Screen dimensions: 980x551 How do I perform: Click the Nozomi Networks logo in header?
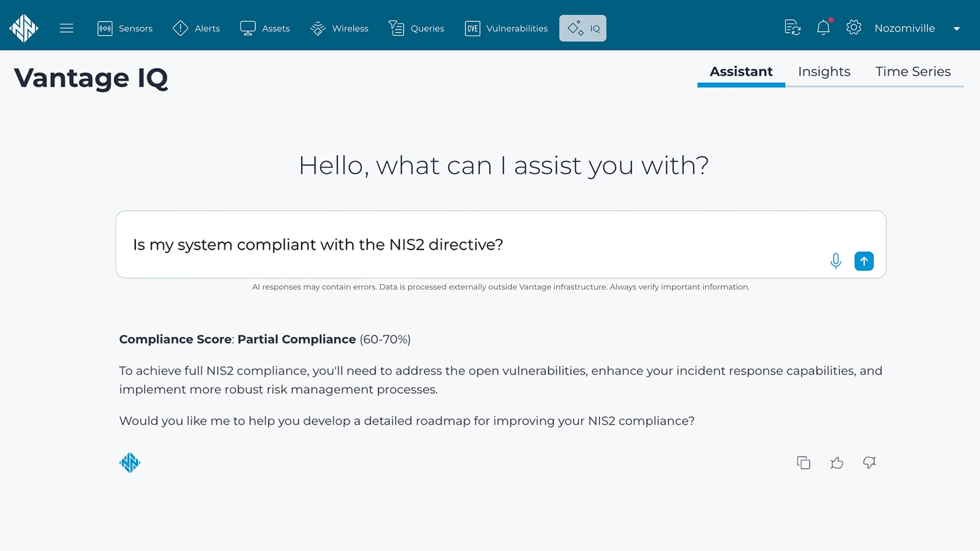pyautogui.click(x=23, y=28)
